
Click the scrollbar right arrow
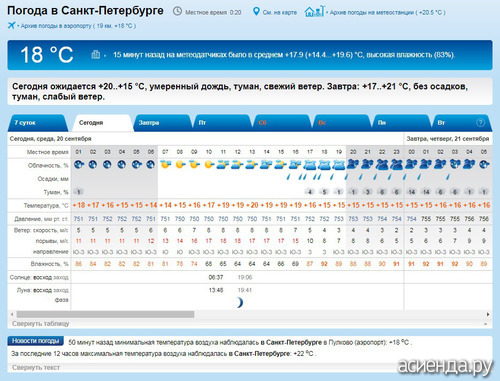[x=488, y=314]
